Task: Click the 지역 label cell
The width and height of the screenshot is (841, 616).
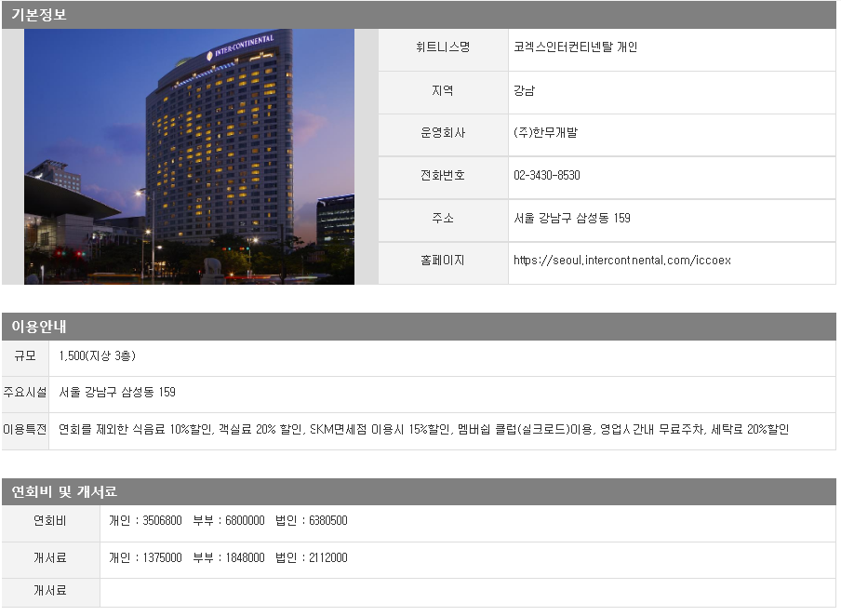Action: coord(443,92)
